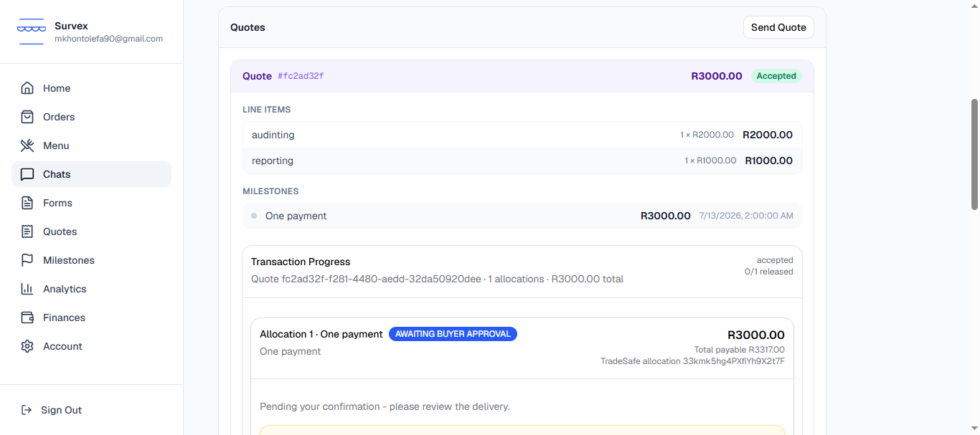
Task: Click the Allocation 1 · One payment title
Action: [x=321, y=334]
